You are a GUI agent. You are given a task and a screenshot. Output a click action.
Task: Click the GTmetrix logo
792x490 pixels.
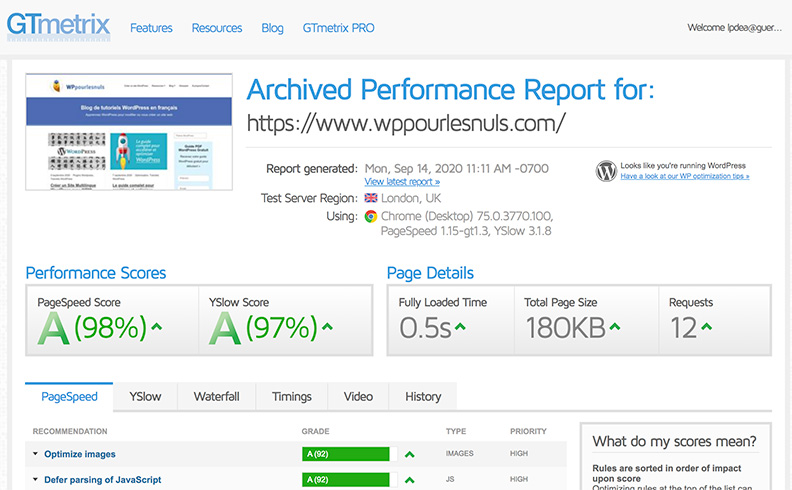point(58,26)
